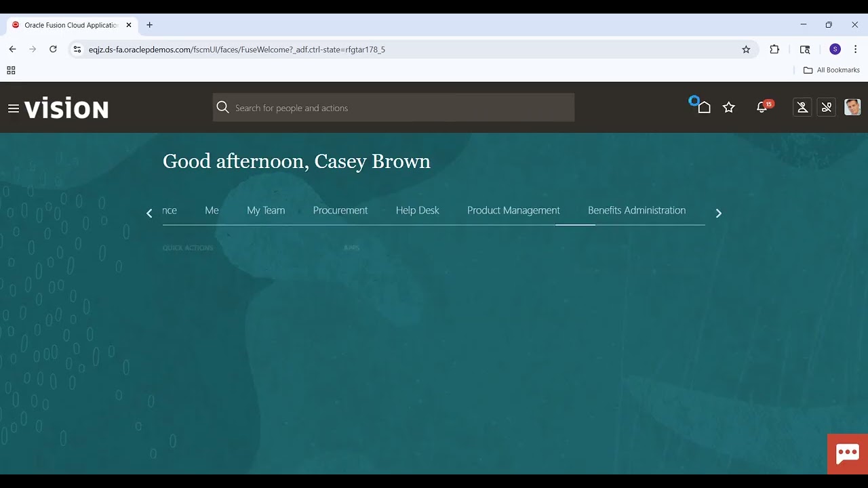Open the Chrome three-dot menu
The image size is (868, 488).
tap(855, 49)
